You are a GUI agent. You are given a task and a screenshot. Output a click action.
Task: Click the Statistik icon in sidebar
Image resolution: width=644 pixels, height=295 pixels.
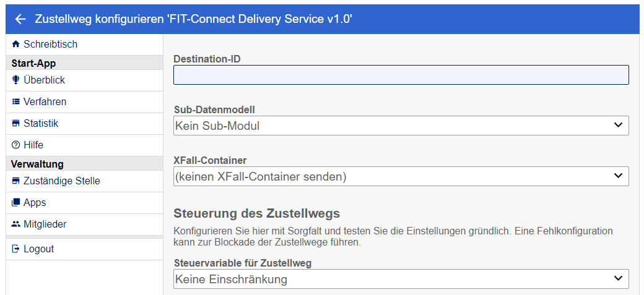(x=16, y=124)
